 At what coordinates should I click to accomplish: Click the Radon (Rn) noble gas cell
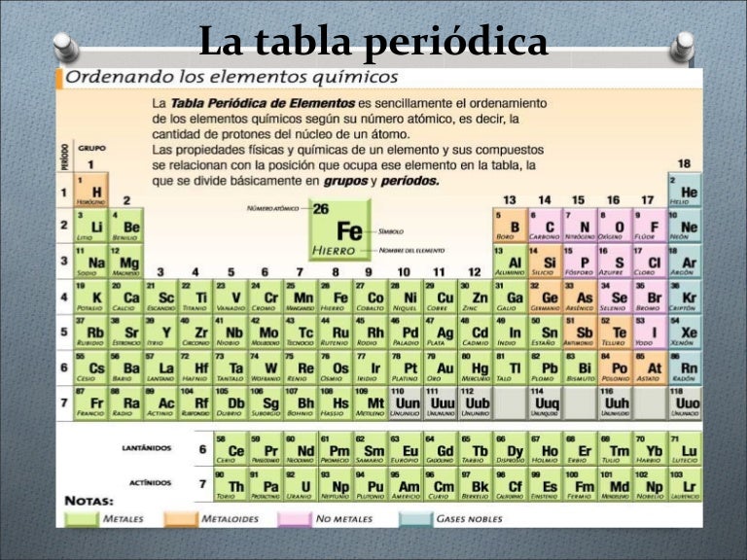pyautogui.click(x=684, y=367)
